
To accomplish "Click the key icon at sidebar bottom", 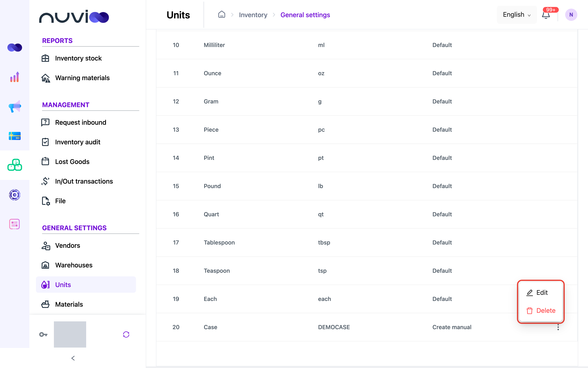I will click(43, 334).
